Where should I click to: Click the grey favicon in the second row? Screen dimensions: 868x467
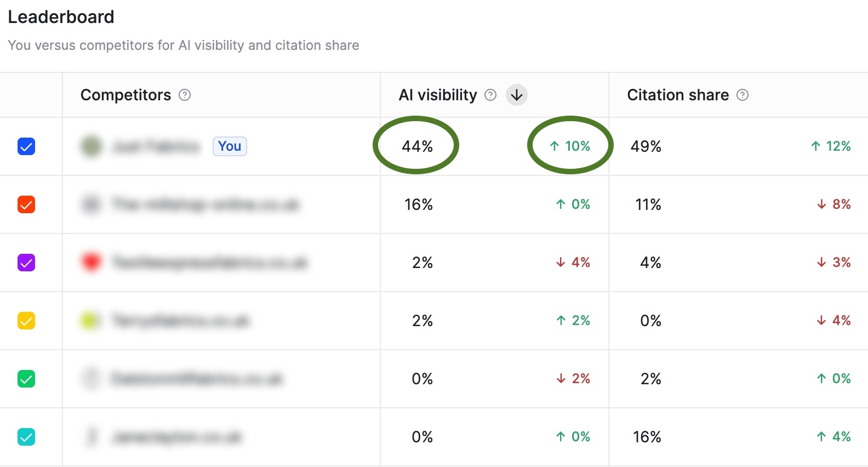[x=91, y=204]
